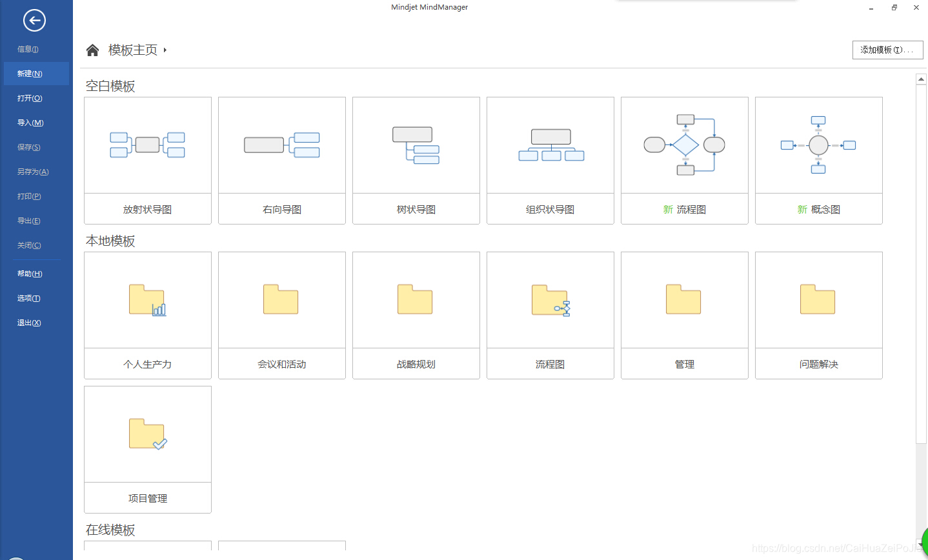
Task: Restore down the MindManager window
Action: coord(894,8)
